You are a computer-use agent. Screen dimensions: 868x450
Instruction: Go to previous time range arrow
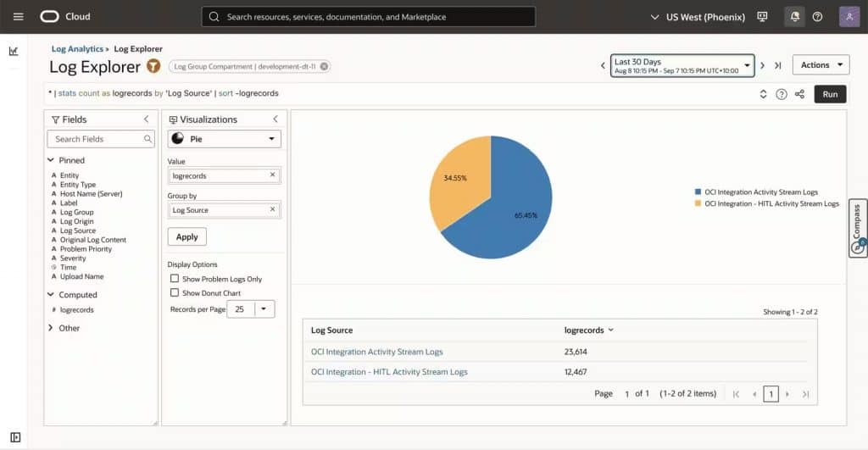pos(603,65)
